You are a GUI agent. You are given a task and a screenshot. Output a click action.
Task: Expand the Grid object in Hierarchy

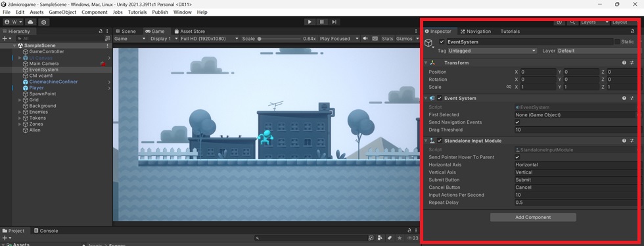tap(20, 100)
